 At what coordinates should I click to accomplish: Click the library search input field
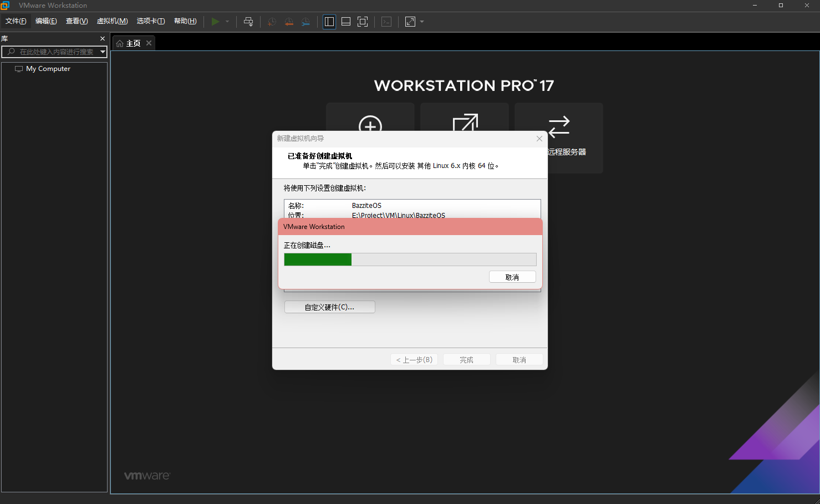pos(53,52)
